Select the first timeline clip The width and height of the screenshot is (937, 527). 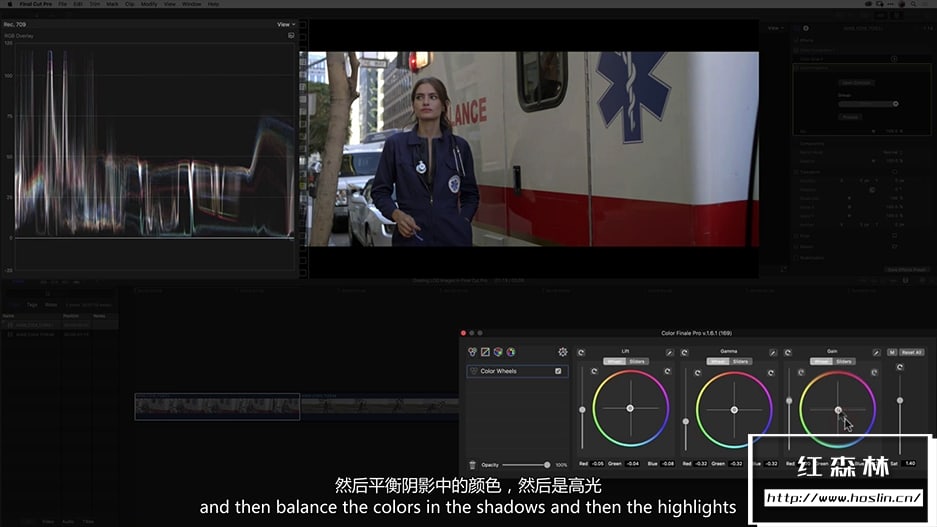coord(217,406)
